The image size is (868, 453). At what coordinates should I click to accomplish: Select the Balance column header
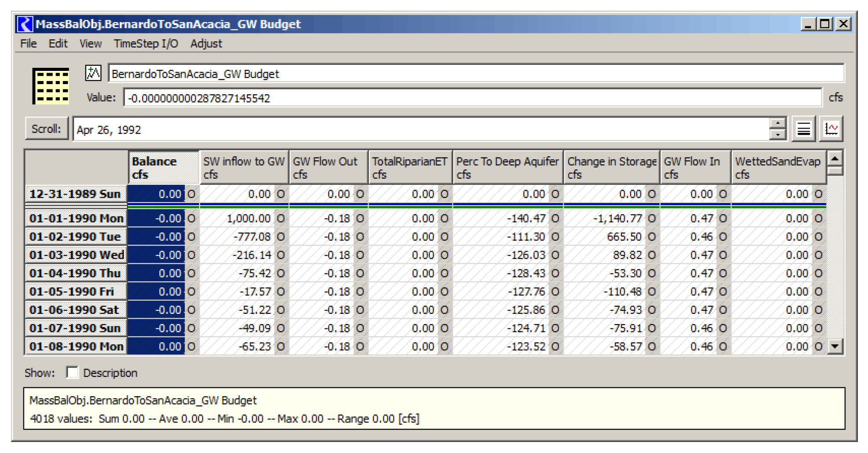pyautogui.click(x=163, y=168)
